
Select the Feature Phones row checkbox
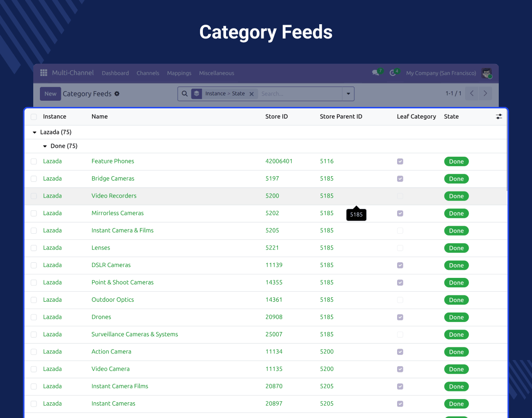(x=34, y=161)
